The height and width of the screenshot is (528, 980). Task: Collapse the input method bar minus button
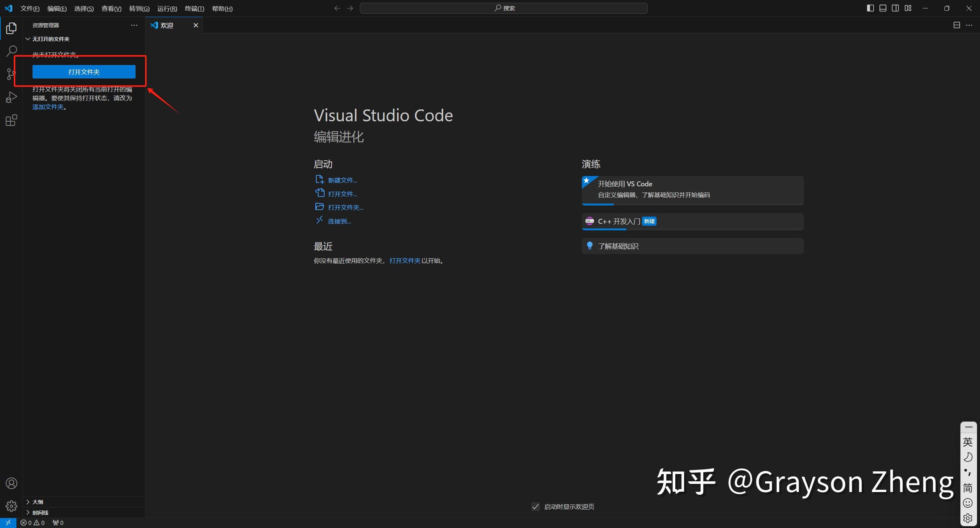(x=969, y=427)
